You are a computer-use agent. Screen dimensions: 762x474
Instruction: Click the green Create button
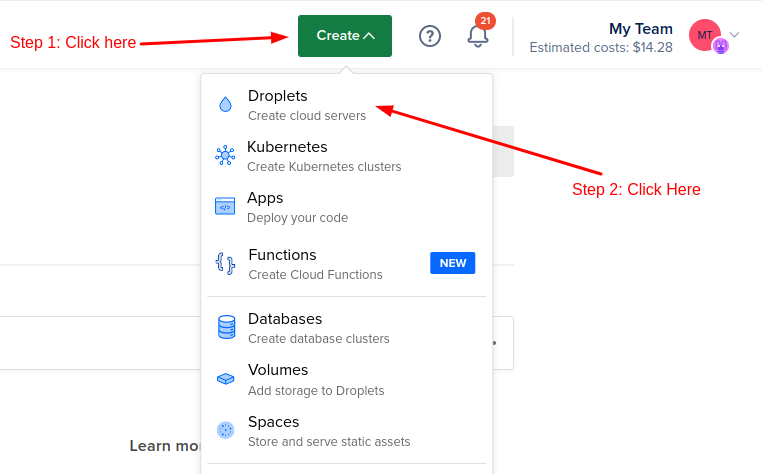point(345,36)
